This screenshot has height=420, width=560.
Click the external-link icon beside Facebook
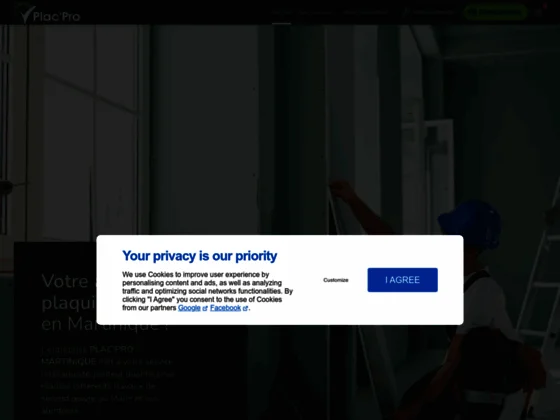coord(245,309)
